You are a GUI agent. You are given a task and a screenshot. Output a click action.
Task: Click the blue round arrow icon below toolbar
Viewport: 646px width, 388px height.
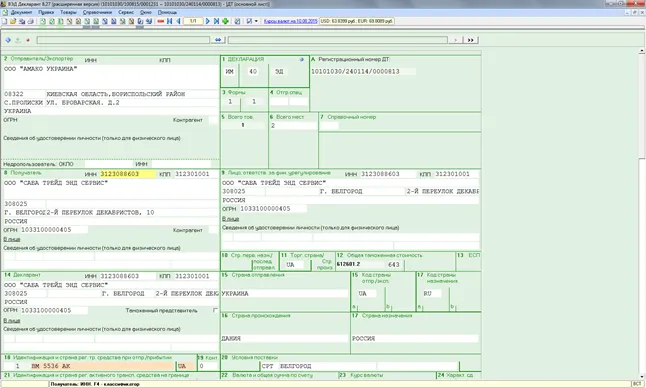[x=8, y=40]
